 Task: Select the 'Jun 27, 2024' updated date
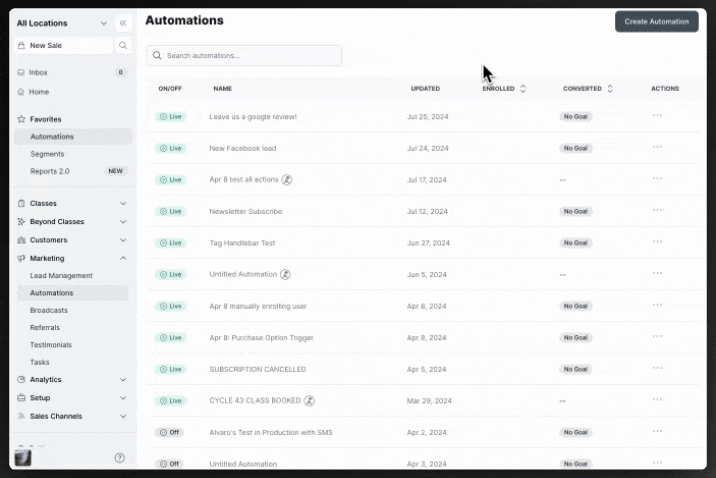(428, 243)
